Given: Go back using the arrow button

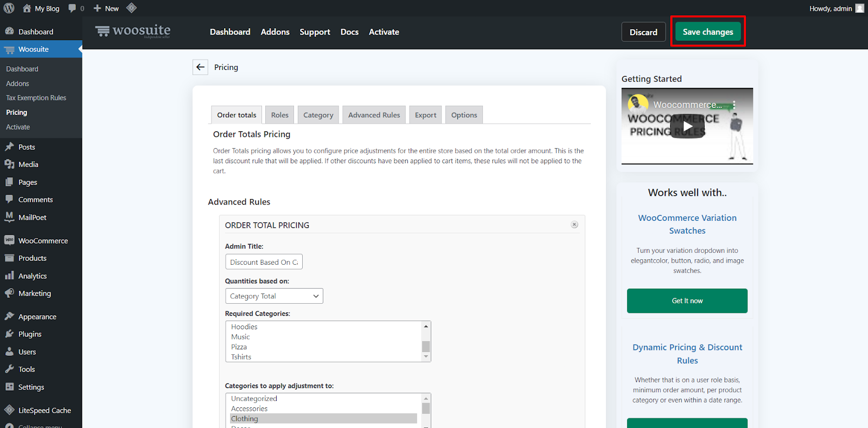Looking at the screenshot, I should click(x=200, y=67).
